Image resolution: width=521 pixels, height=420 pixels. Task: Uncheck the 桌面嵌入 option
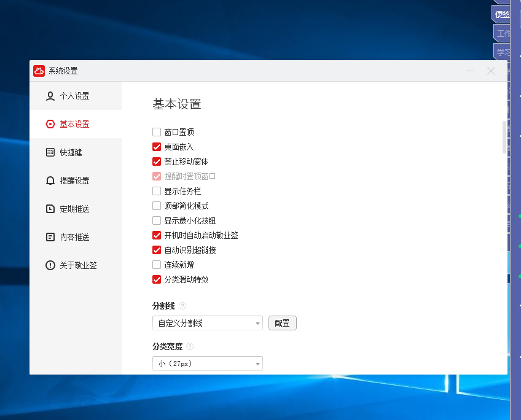157,147
